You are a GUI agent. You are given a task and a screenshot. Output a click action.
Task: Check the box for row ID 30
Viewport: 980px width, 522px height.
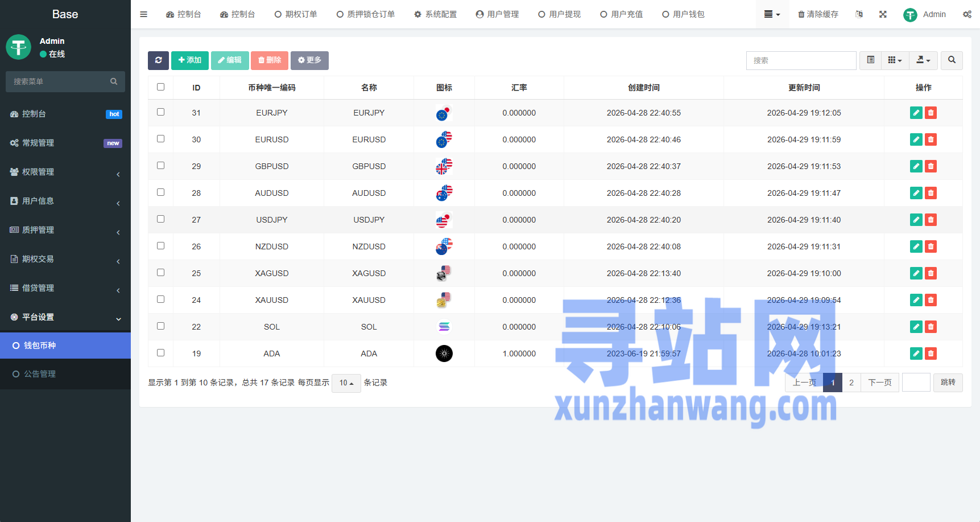tap(160, 139)
